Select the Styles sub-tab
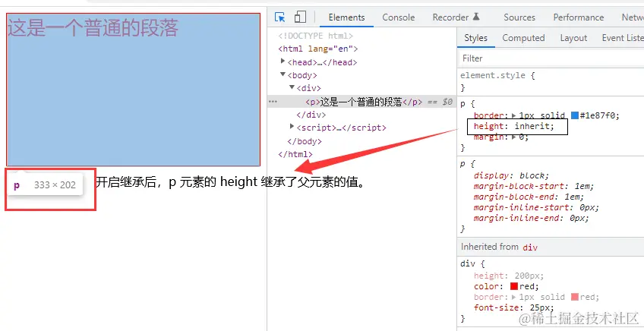The height and width of the screenshot is (331, 644). tap(475, 38)
